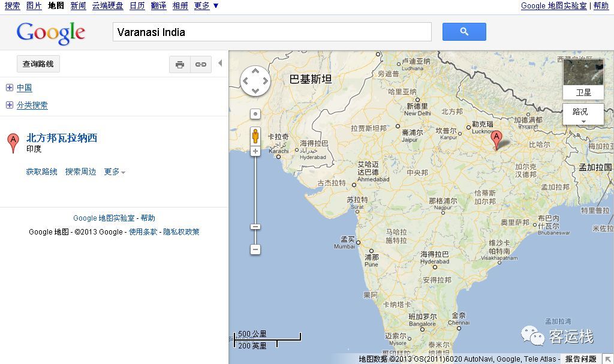Switch to 卫星 satellite view thumbnail

(583, 79)
